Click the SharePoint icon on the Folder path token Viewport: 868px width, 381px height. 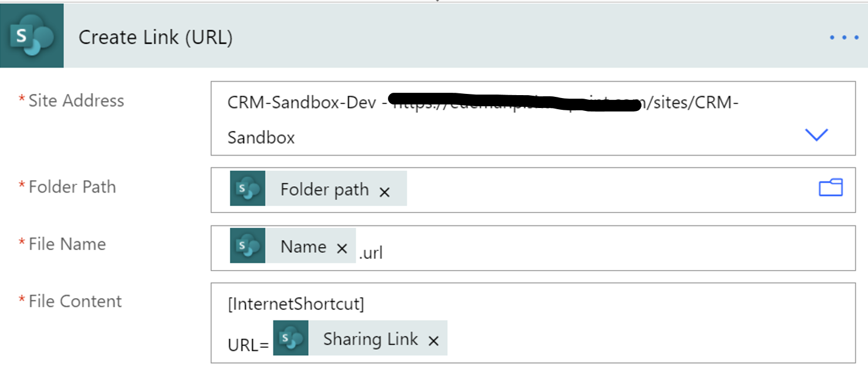[x=247, y=189]
